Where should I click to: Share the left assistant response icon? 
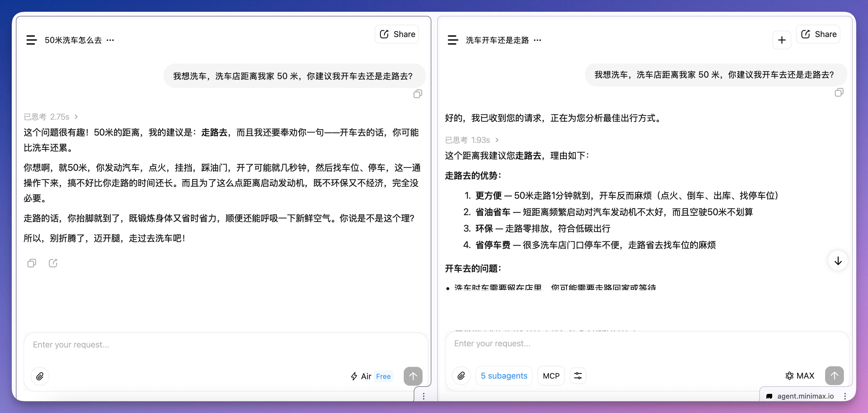point(53,263)
